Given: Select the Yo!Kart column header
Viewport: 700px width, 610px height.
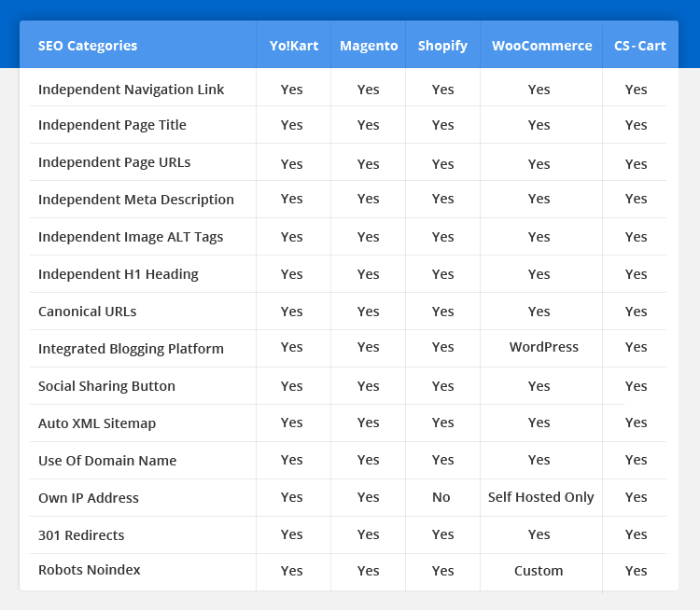Looking at the screenshot, I should [x=292, y=46].
